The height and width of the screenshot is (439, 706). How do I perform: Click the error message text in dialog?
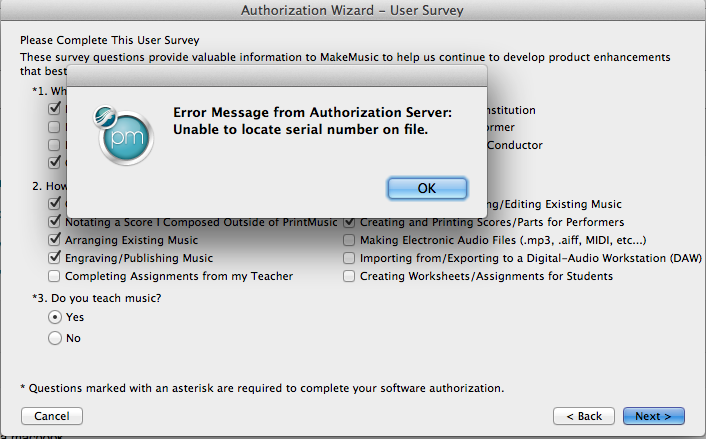(313, 120)
